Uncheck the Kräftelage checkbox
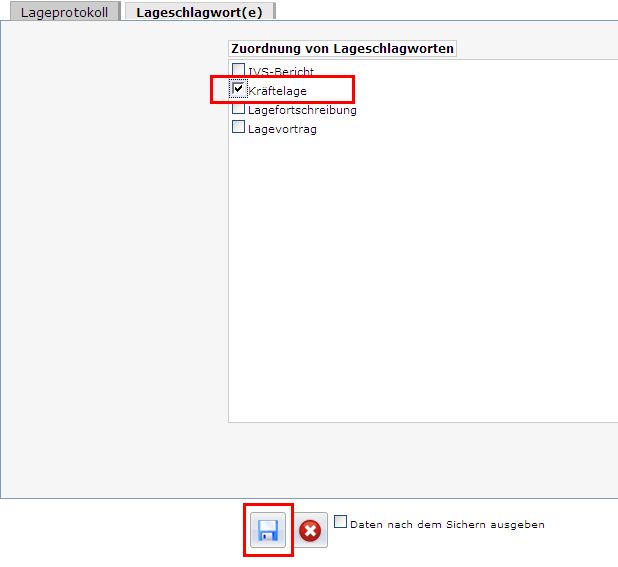 click(x=238, y=89)
